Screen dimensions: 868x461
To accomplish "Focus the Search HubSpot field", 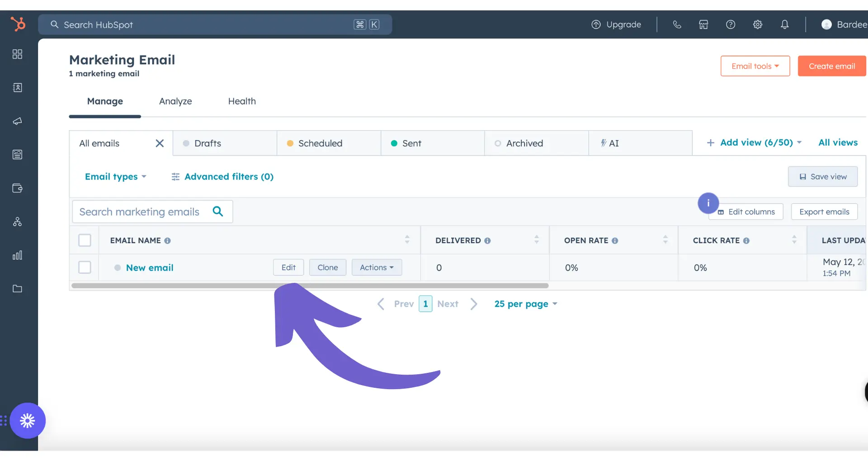I will pyautogui.click(x=215, y=24).
